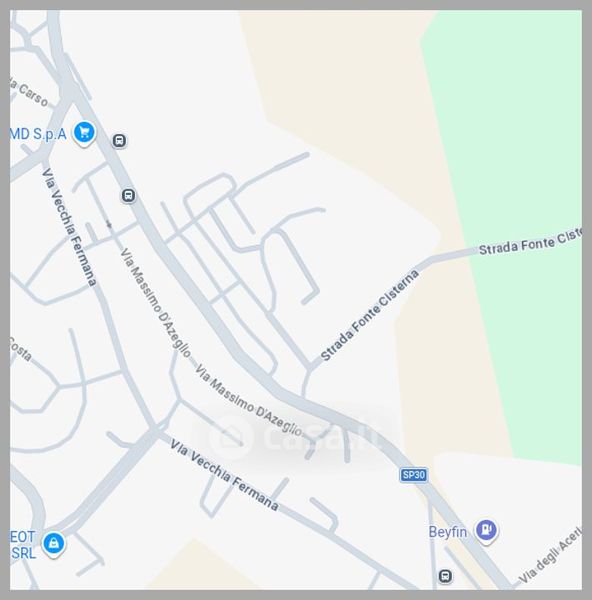Click the lower Via Massimo D'Azeglio label
Screen dimensions: 592x600
coord(248,400)
